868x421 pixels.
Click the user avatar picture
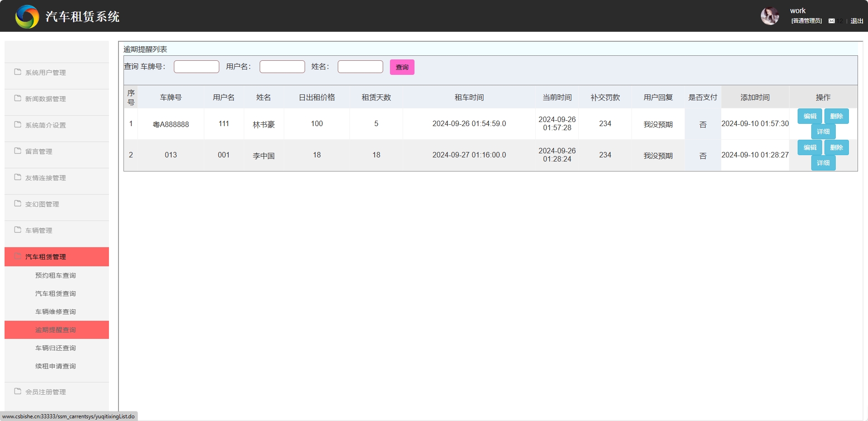[x=769, y=16]
